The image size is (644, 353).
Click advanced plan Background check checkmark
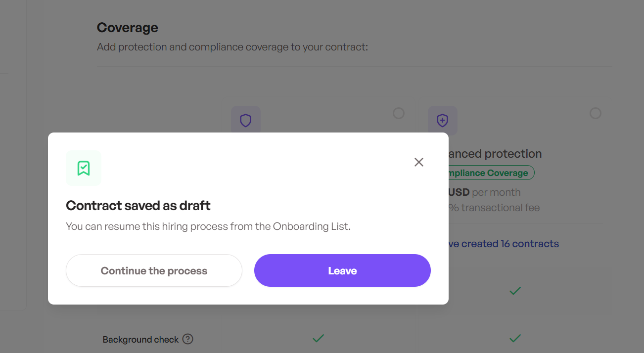[515, 339]
